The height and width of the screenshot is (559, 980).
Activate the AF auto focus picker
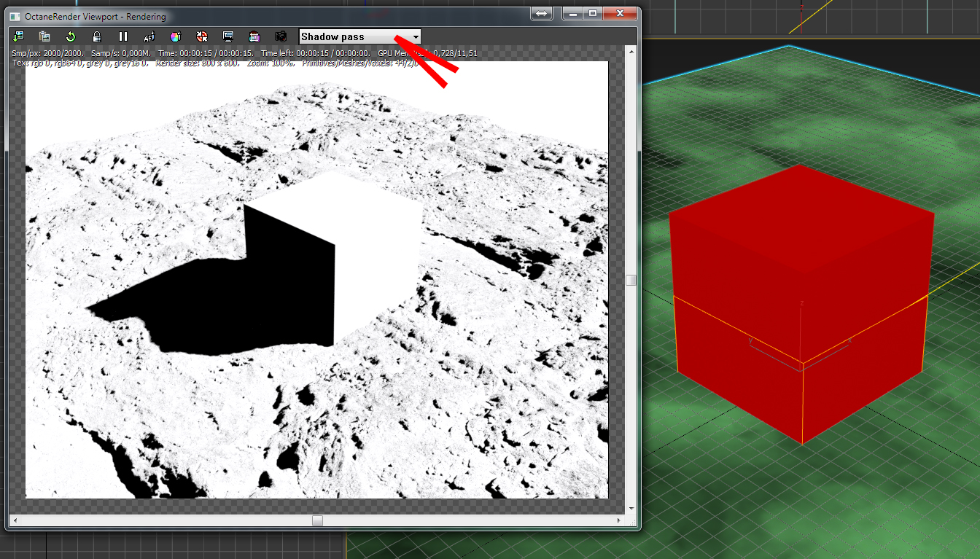(149, 36)
